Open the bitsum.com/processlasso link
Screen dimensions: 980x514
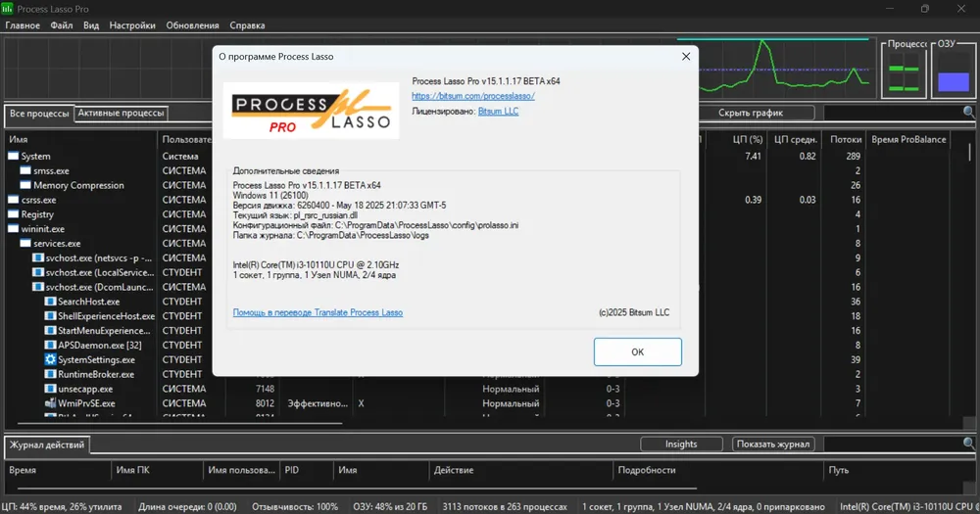(x=473, y=96)
